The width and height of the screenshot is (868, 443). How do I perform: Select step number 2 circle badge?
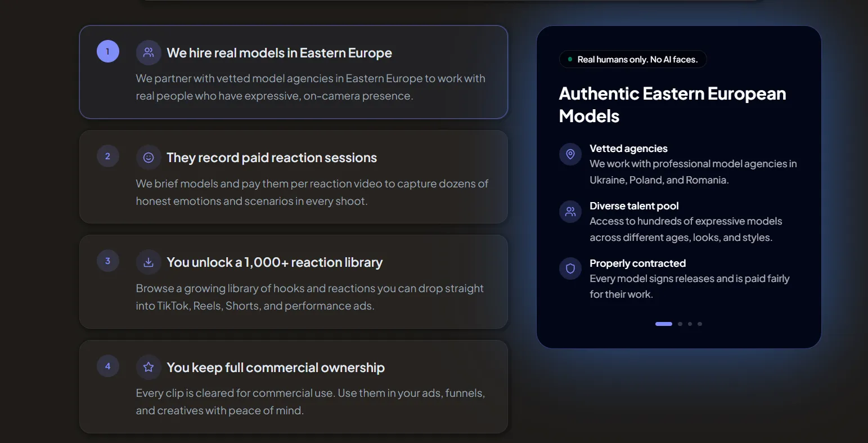108,156
